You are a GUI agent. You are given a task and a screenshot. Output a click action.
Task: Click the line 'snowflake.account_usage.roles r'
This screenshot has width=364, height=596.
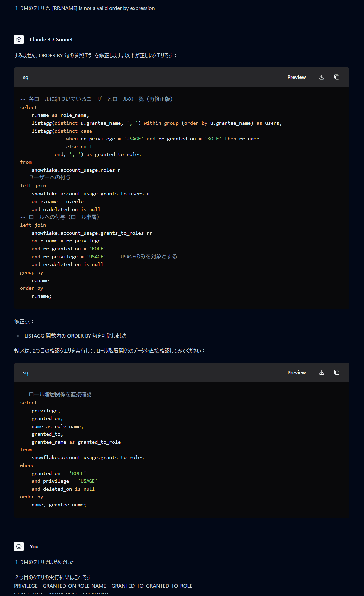tap(76, 170)
